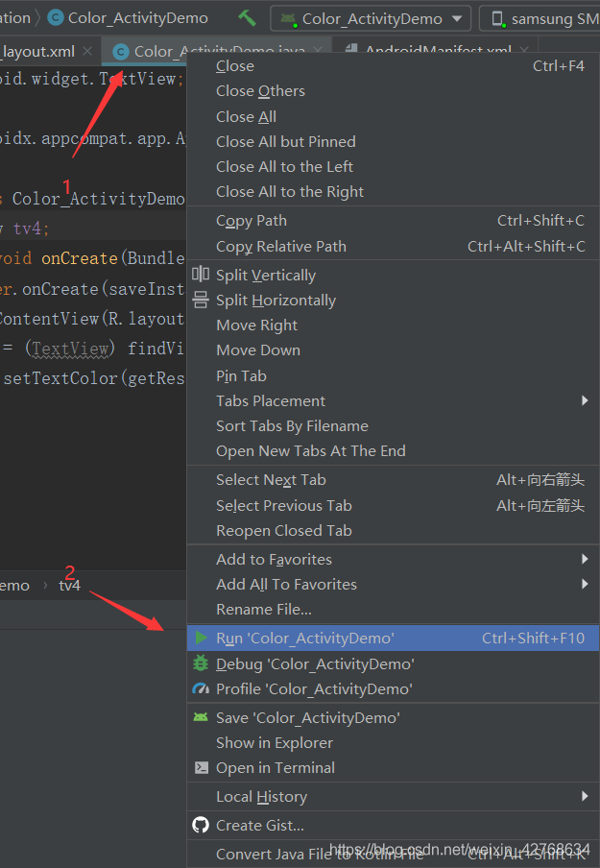Image resolution: width=600 pixels, height=868 pixels.
Task: Click the GitHub icon beside Create Gist
Action: tap(201, 825)
